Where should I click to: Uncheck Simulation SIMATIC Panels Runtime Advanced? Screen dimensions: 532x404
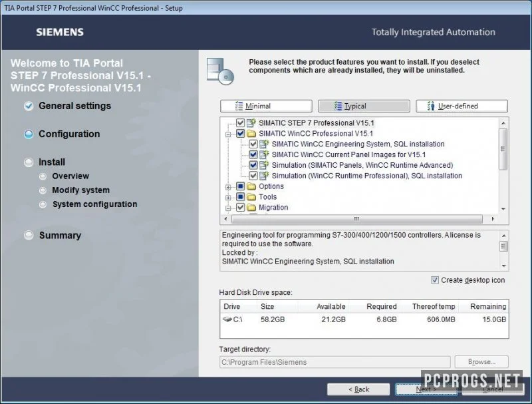coord(253,165)
